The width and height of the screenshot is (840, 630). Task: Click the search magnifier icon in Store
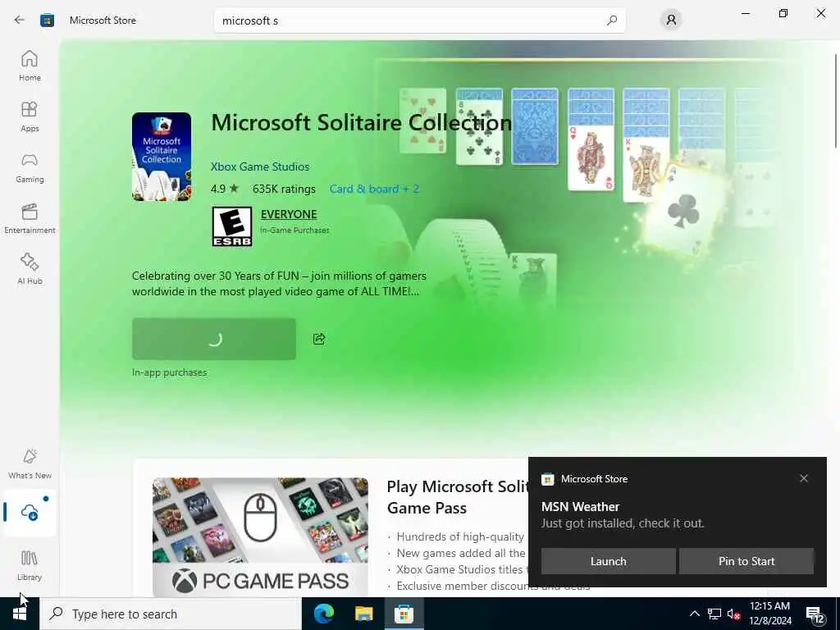[612, 21]
